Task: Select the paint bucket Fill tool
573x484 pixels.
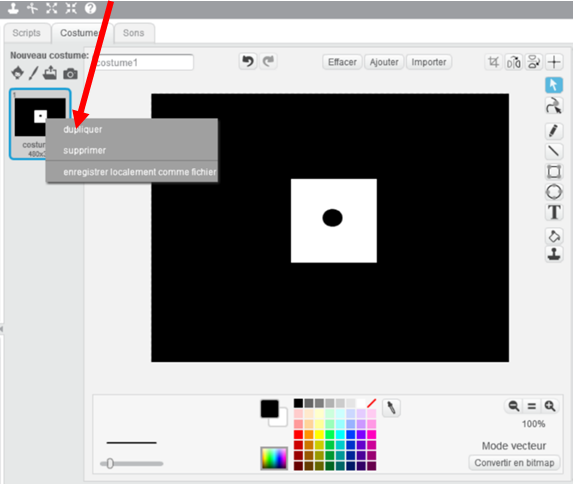Action: pyautogui.click(x=554, y=236)
